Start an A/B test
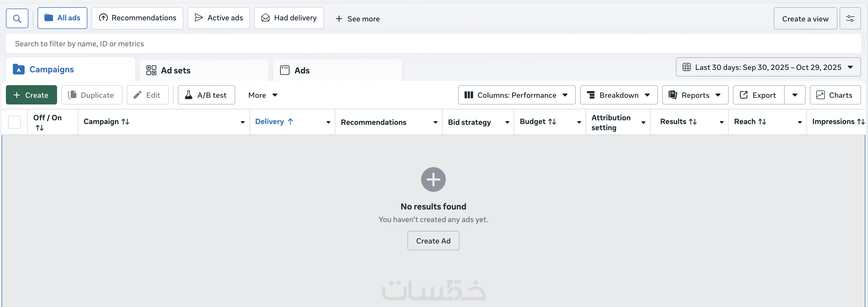Screen dimensions: 868x307 (206, 95)
